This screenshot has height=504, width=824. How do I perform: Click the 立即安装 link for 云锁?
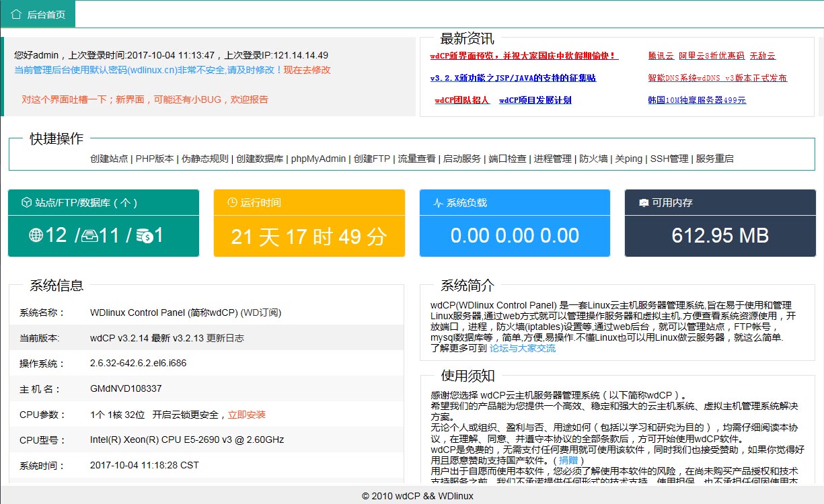point(247,415)
